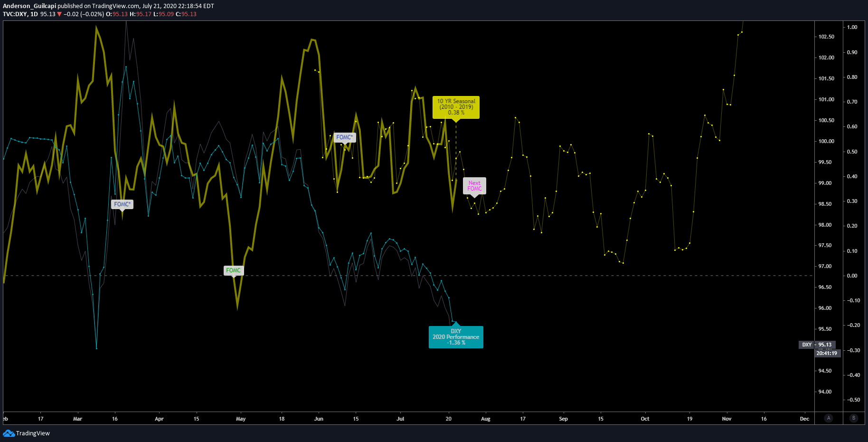Click the TVC:DXY symbol title

point(15,14)
